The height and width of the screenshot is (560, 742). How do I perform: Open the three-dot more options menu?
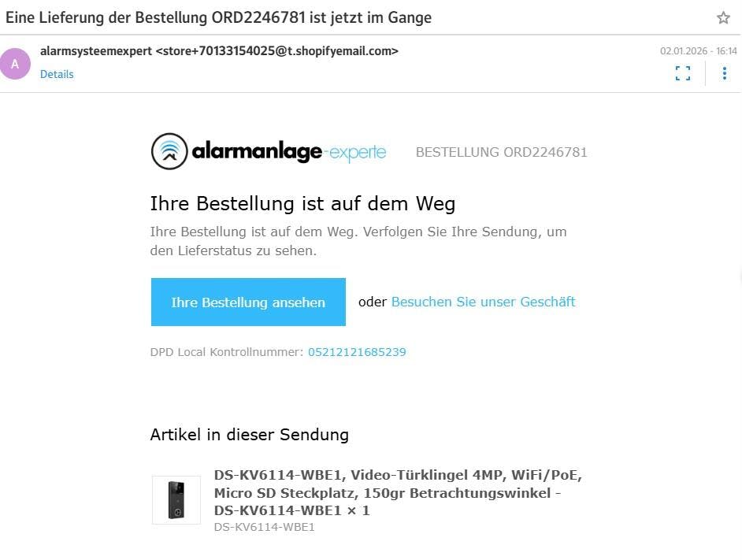point(725,73)
